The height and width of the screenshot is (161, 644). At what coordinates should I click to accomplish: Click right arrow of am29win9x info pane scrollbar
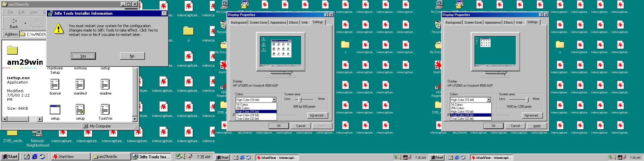pyautogui.click(x=40, y=119)
